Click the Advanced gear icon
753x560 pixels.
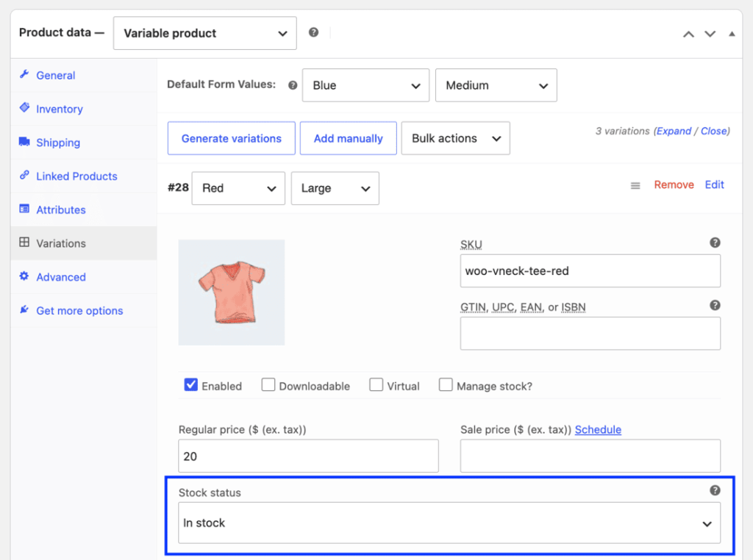tap(24, 276)
